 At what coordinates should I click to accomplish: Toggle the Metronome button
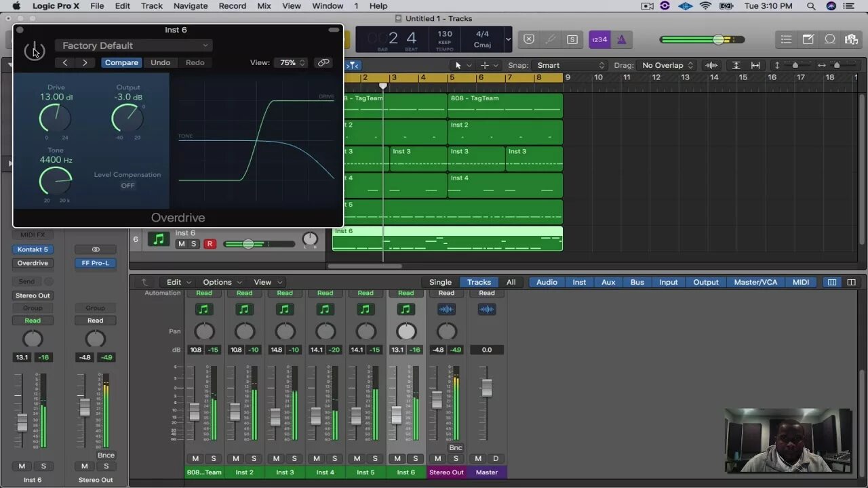pos(621,39)
